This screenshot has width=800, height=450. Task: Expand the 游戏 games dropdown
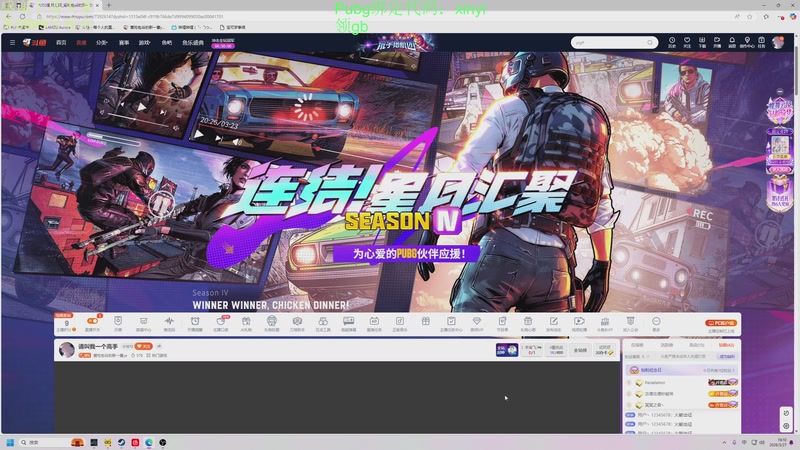pyautogui.click(x=144, y=43)
